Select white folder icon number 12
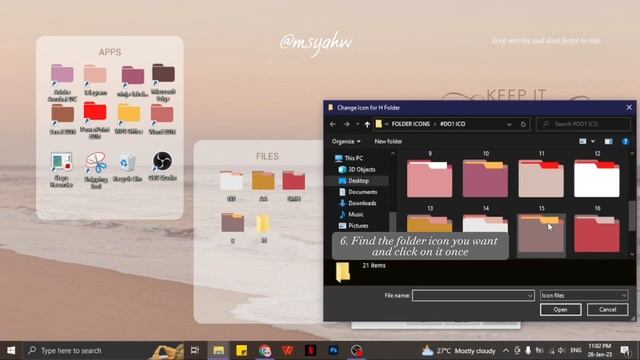The width and height of the screenshot is (640, 360). pos(597,179)
